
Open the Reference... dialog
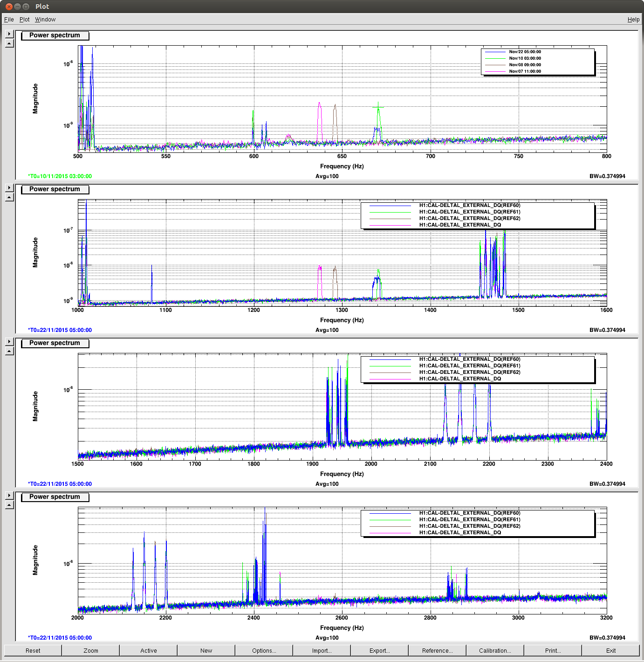[x=438, y=650]
